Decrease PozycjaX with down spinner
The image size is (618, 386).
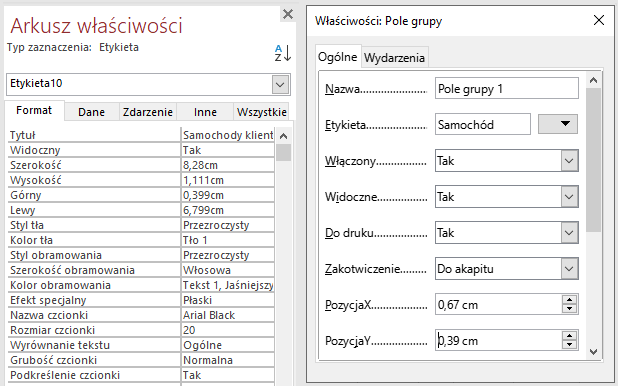570,309
